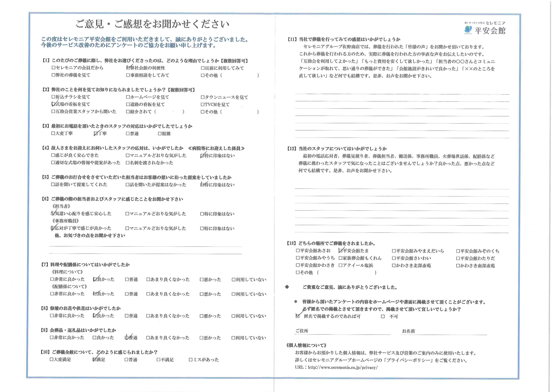The image size is (554, 392).
Task: Tick 道路の看板を見て checkbox
Action: pyautogui.click(x=128, y=105)
